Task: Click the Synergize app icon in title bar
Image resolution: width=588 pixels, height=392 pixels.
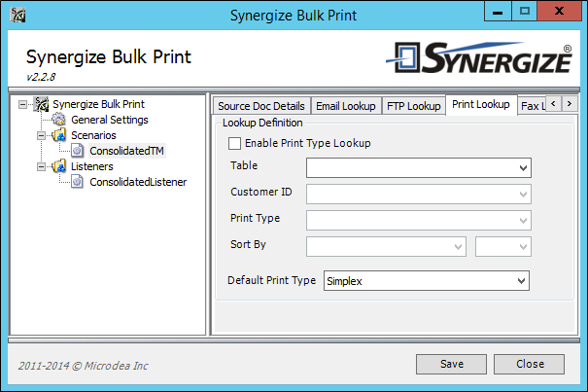Action: point(17,15)
